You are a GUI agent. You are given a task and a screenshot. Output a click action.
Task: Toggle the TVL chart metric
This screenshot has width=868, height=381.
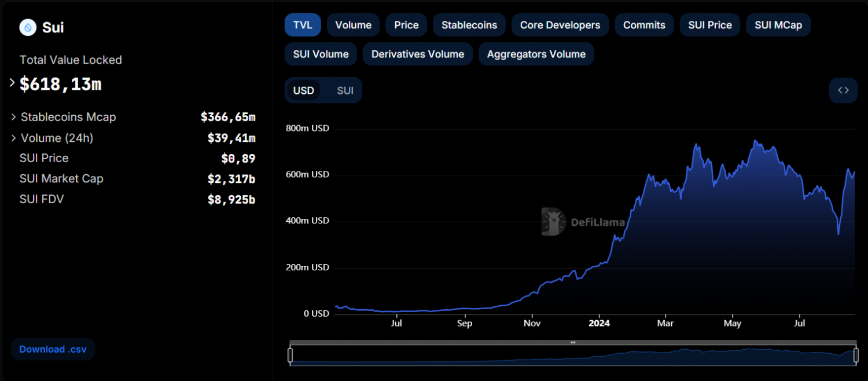(x=301, y=25)
